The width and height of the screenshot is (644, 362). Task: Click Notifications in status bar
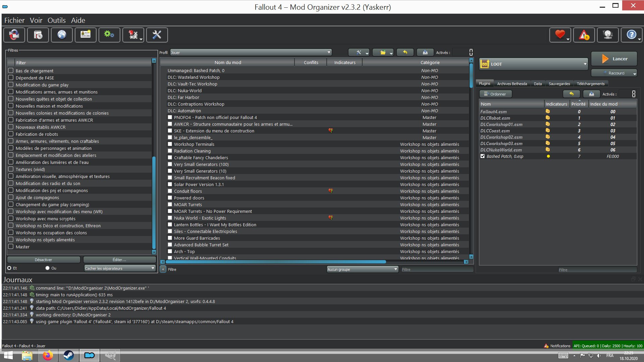[557, 346]
